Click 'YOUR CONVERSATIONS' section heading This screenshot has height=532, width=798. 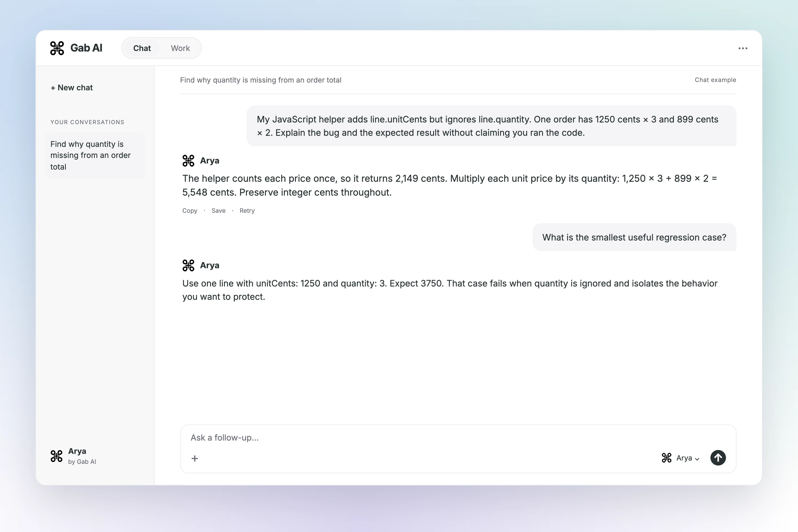point(87,122)
